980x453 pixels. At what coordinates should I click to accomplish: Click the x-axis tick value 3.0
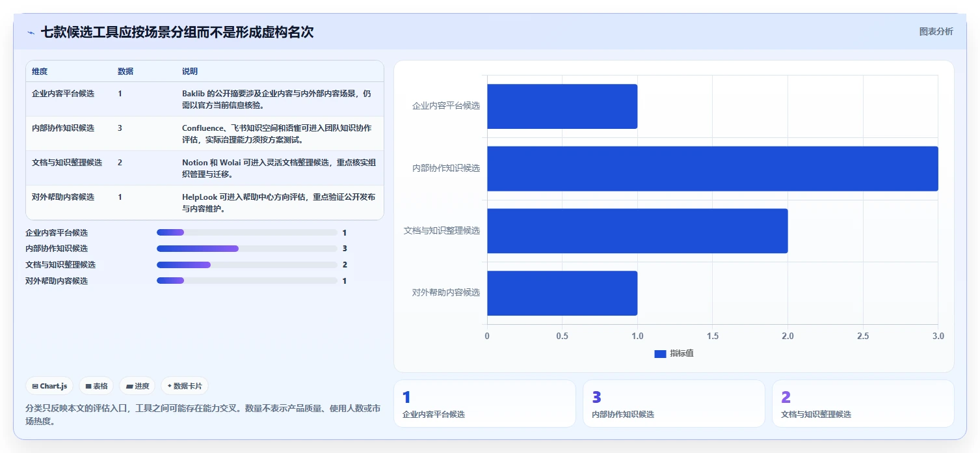(x=938, y=336)
